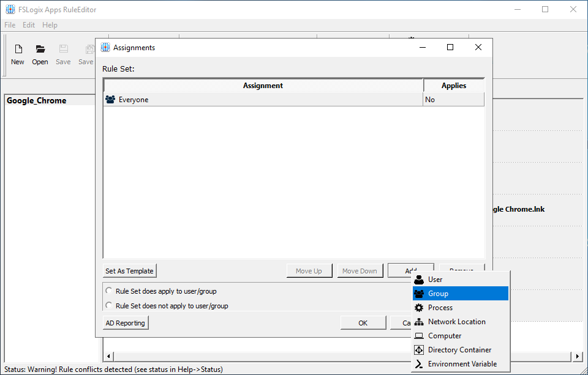Click the Everyone group icon in assignments list
Image resolution: width=588 pixels, height=375 pixels.
pyautogui.click(x=110, y=99)
